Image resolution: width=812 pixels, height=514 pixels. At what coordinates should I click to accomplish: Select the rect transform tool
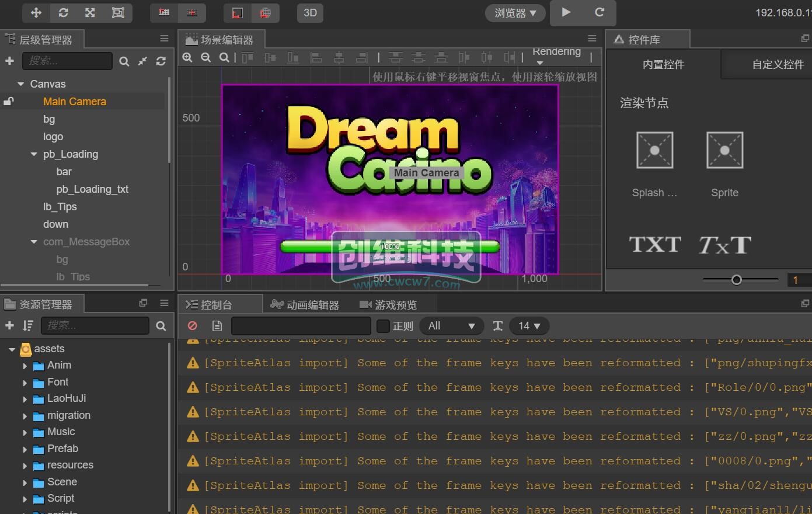tap(118, 12)
